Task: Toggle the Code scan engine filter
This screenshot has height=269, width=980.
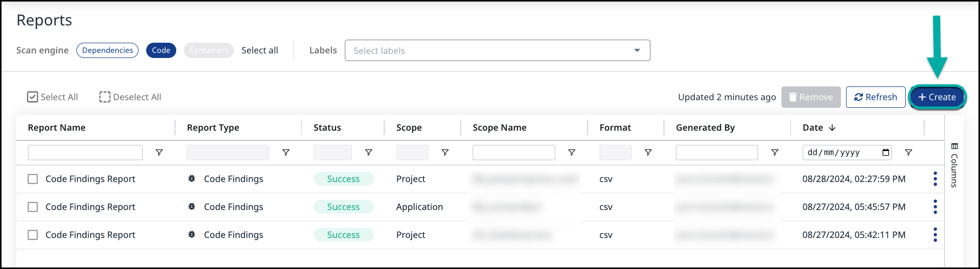Action: pos(161,50)
